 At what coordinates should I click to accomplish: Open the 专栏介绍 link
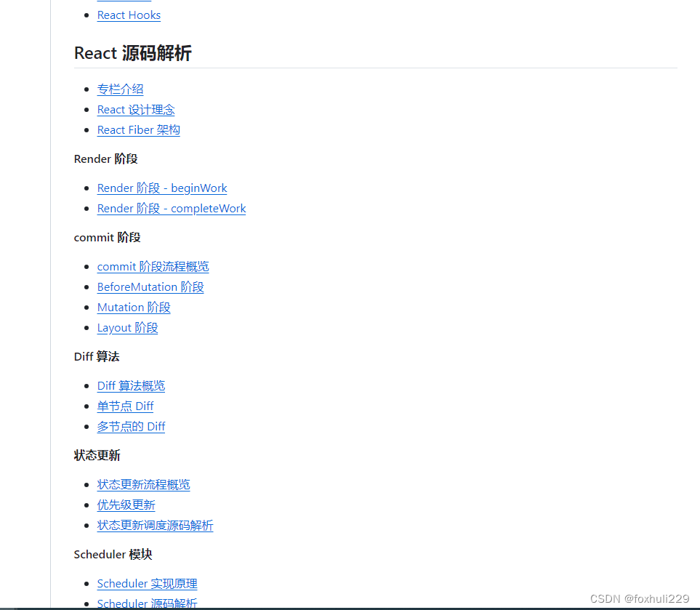pos(120,89)
